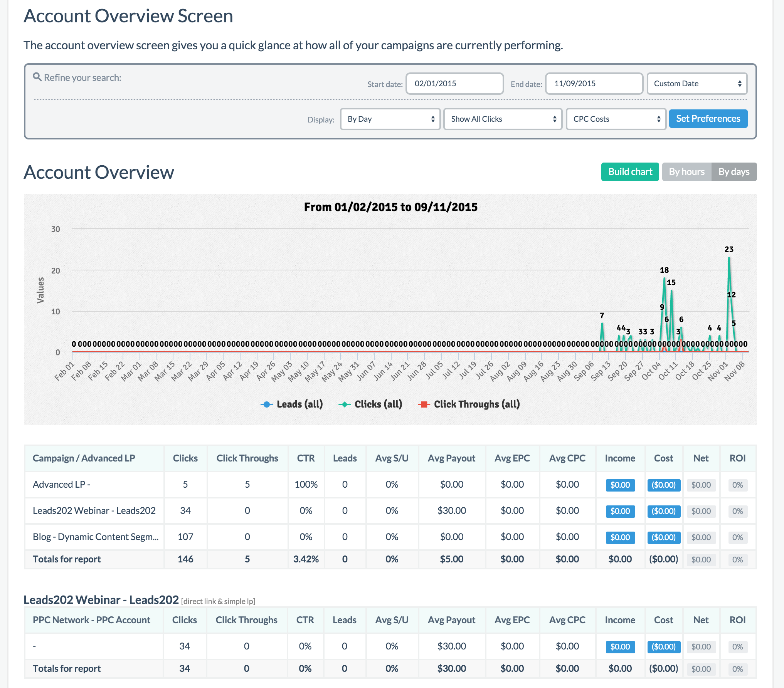Screen dimensions: 784x688
Task: Click the Income $0.00 badge for Advanced LP
Action: coord(620,485)
